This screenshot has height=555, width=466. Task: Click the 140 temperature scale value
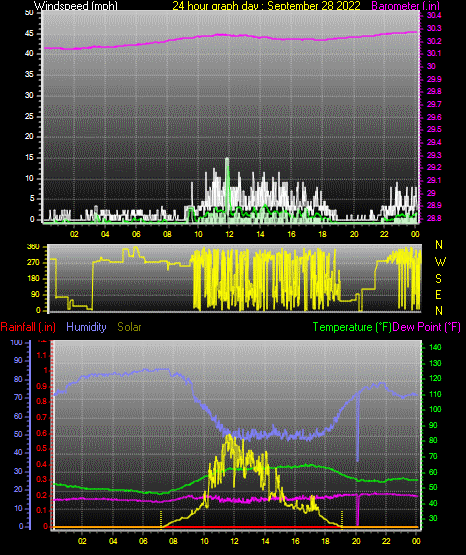click(435, 347)
